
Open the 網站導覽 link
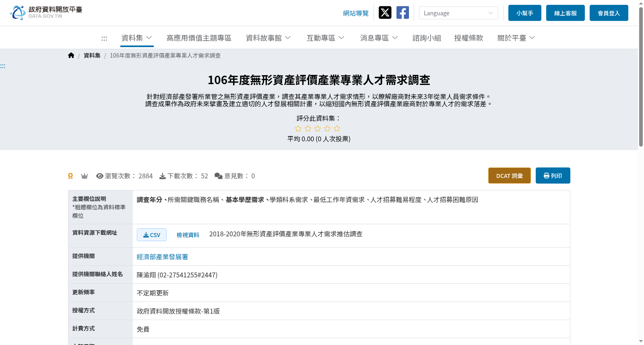[x=356, y=13]
